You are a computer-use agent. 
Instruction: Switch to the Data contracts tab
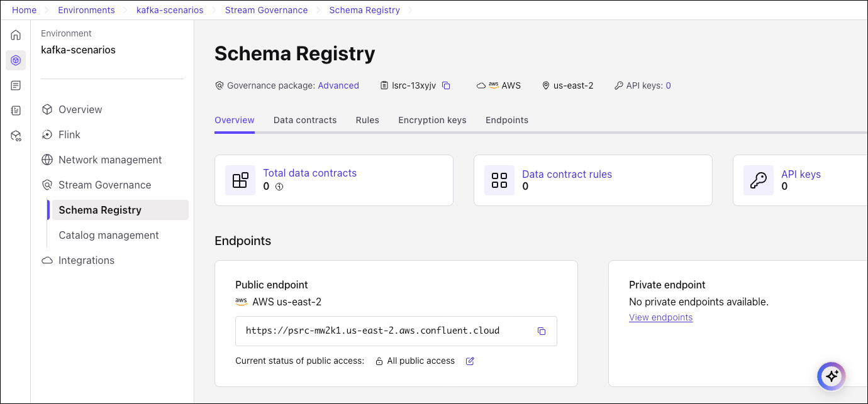[x=305, y=120]
